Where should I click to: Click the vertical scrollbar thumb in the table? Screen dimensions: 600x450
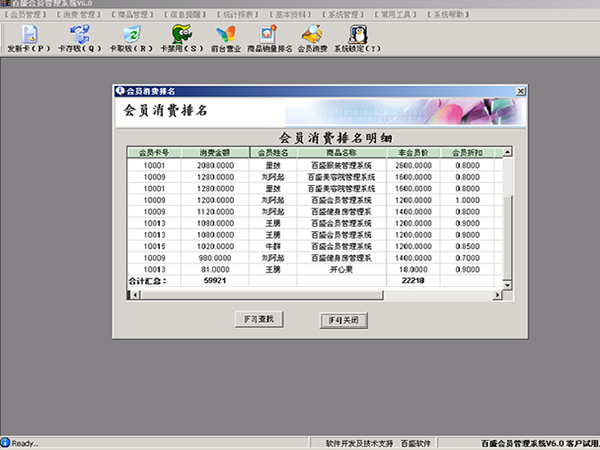click(x=507, y=237)
